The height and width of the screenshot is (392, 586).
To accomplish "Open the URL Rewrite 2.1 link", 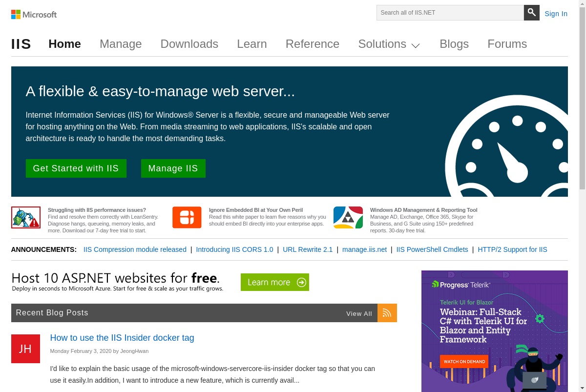I will pos(308,249).
